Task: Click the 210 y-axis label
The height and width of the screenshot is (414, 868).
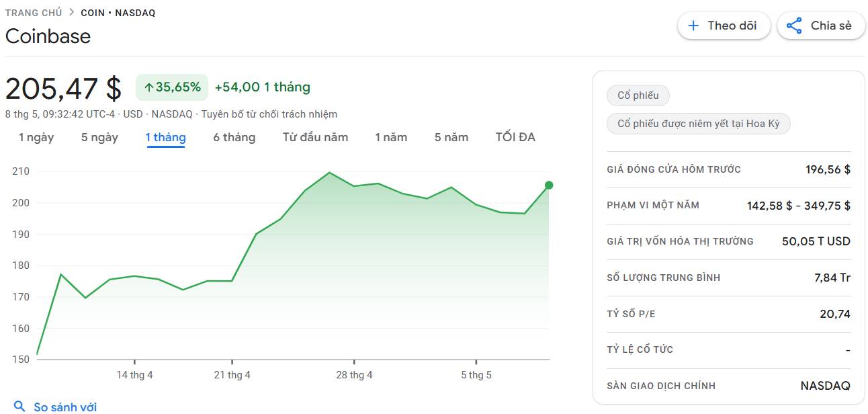Action: [21, 171]
